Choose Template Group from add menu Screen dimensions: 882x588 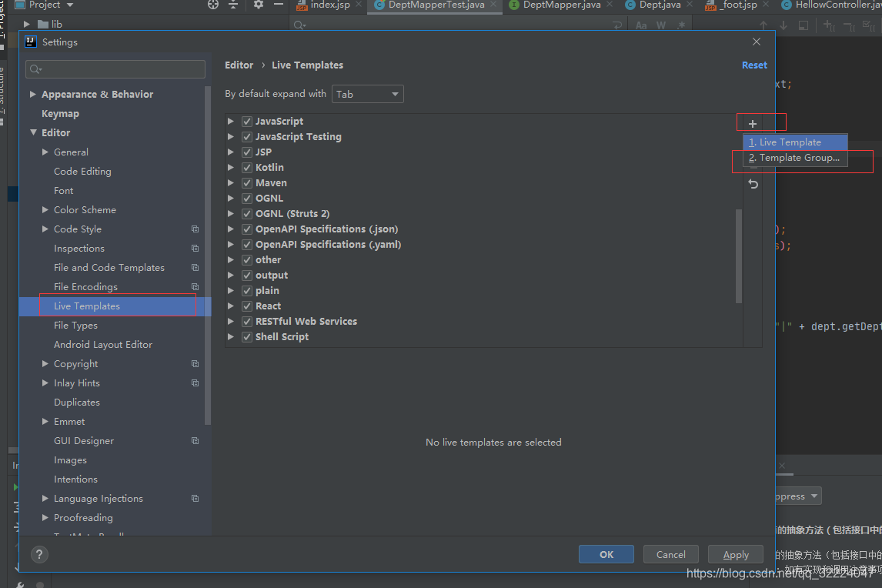click(795, 158)
